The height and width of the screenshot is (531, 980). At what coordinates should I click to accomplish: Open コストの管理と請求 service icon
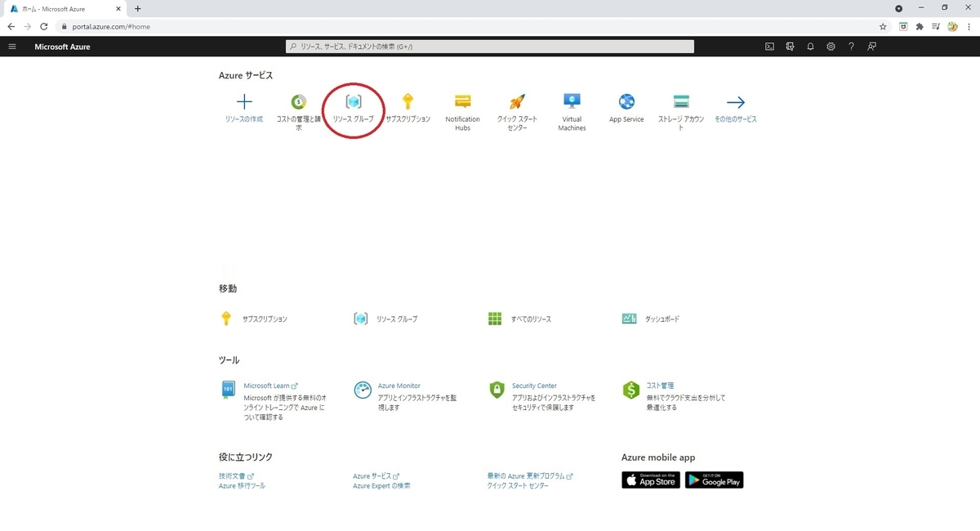click(299, 102)
